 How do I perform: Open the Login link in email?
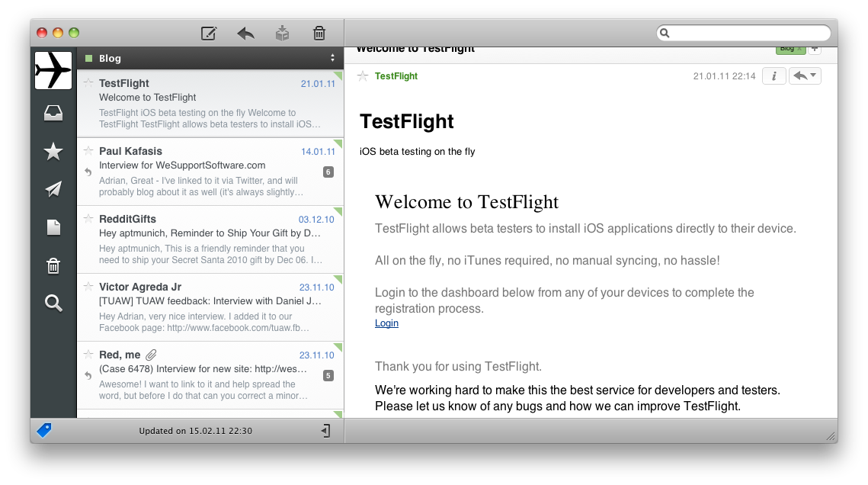coord(386,323)
